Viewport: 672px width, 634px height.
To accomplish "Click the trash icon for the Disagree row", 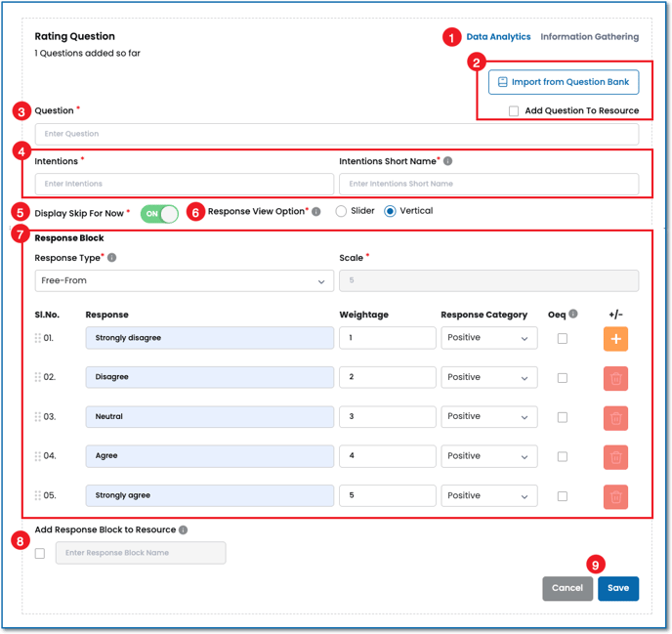I will coord(615,378).
